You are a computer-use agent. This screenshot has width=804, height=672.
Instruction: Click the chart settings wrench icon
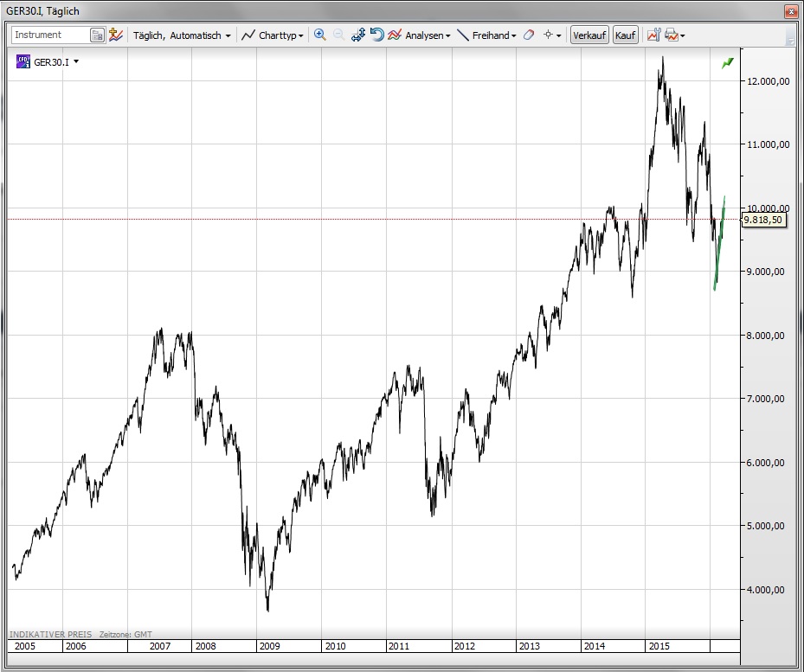[x=653, y=35]
